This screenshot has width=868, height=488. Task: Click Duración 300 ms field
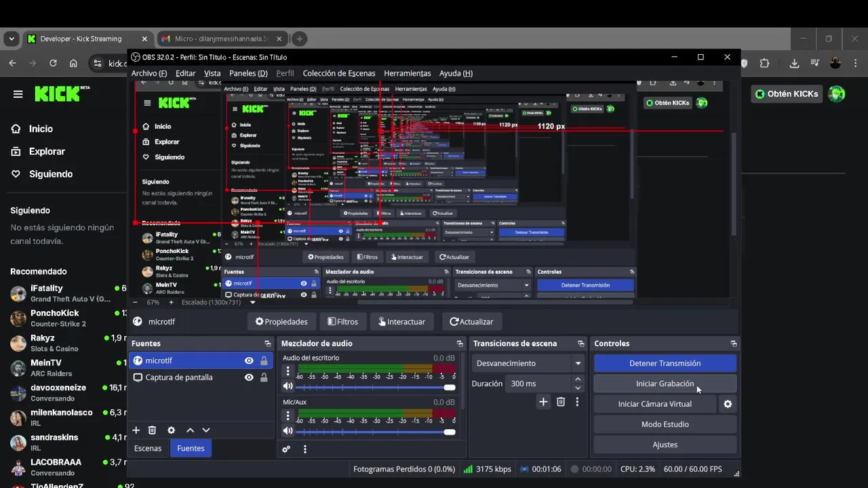(x=539, y=384)
